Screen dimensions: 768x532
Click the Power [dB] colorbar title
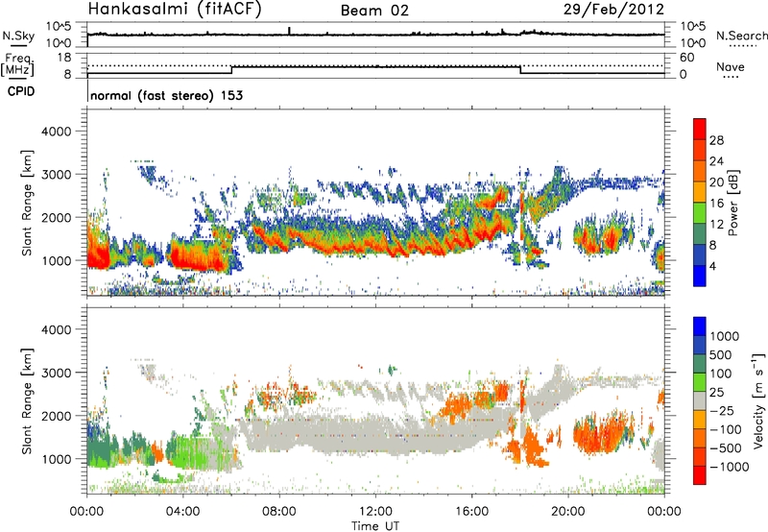732,203
